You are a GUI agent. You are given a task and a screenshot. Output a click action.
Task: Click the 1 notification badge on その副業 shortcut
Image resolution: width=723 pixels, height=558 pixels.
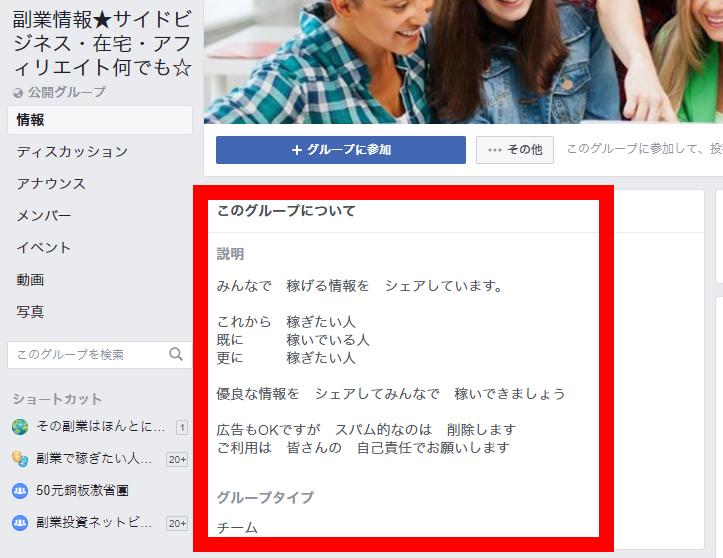182,427
